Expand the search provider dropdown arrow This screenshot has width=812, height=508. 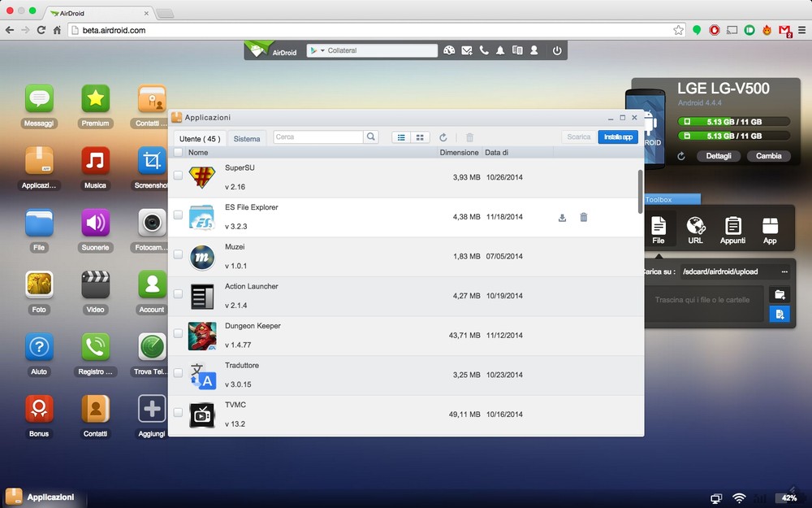(x=322, y=50)
